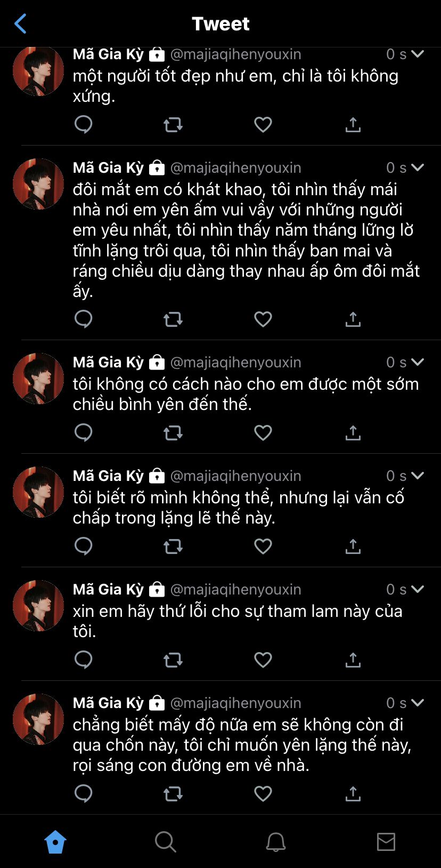
Task: Like the tweet starting 'tôi không có cách nào'
Action: [263, 433]
